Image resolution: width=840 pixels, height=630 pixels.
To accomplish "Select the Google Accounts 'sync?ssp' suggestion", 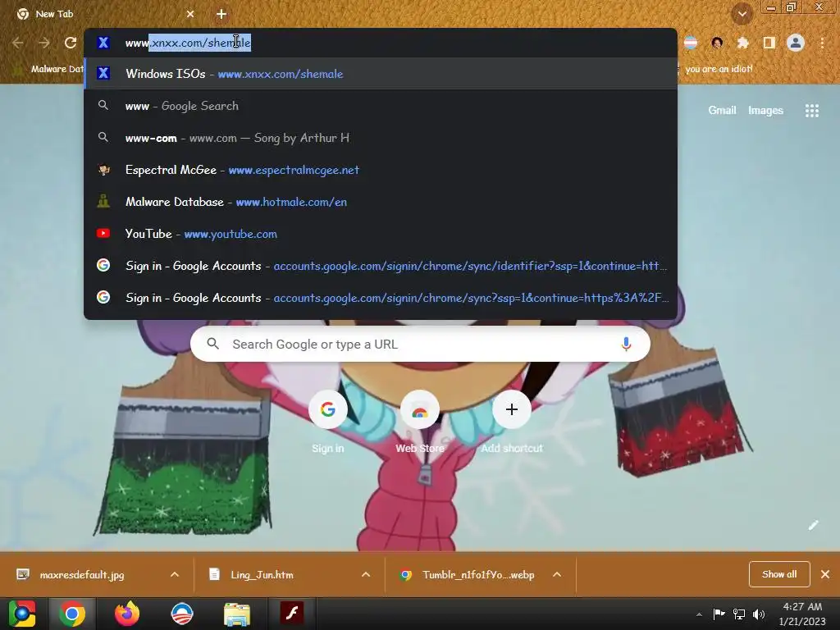I will coord(381,298).
